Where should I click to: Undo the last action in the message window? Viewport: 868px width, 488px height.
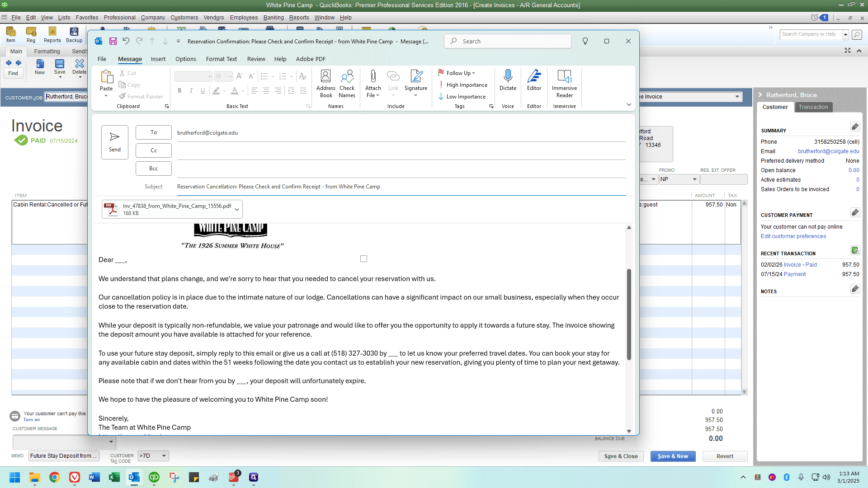(126, 41)
